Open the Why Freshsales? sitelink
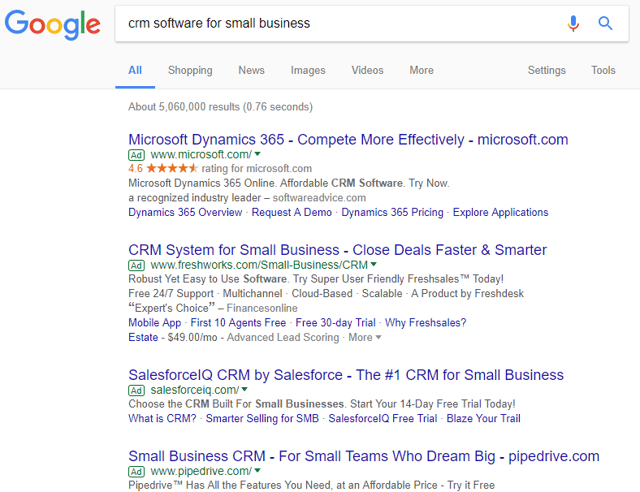This screenshot has width=640, height=492. click(425, 323)
